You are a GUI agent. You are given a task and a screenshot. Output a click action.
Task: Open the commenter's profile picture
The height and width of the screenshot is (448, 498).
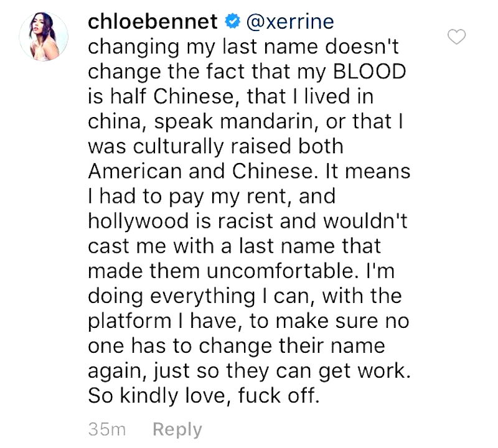tap(44, 36)
